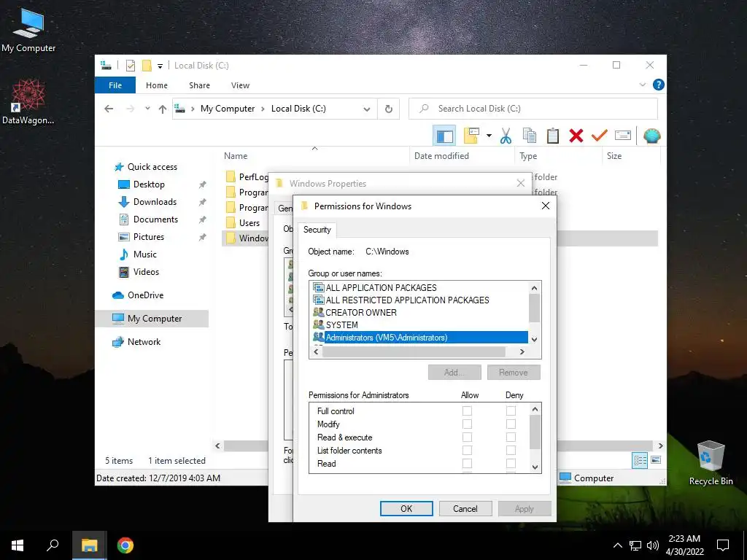Open Pictures in Quick access
This screenshot has height=560, width=747.
point(149,237)
